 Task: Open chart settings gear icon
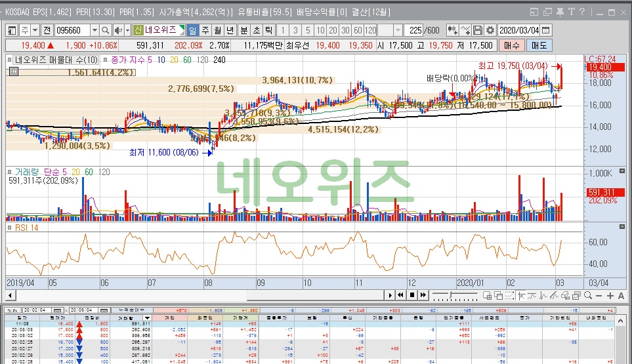(490, 30)
